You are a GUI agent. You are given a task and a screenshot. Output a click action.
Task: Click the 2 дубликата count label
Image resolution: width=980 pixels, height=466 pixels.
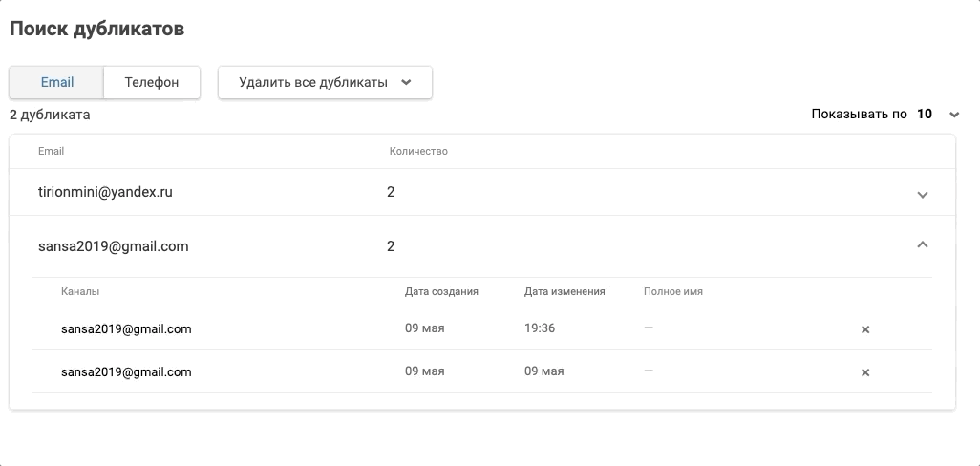click(50, 115)
